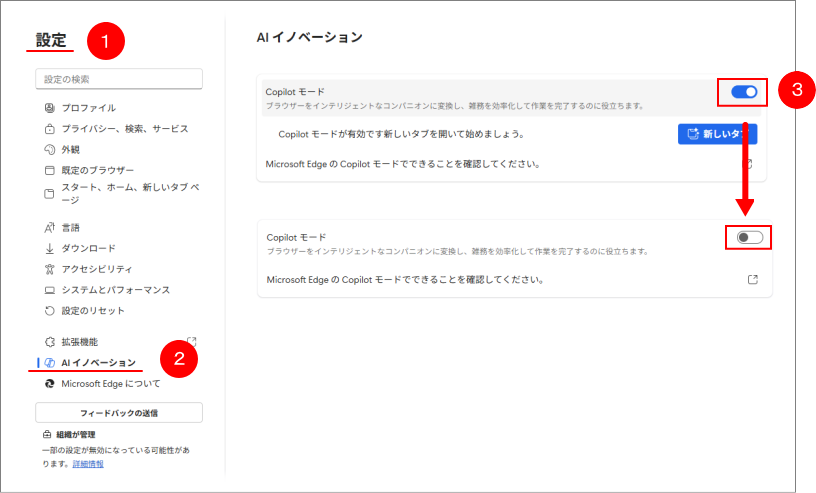816x493 pixels.
Task: Click the Microsoft Edge logo icon
Action: 49,384
